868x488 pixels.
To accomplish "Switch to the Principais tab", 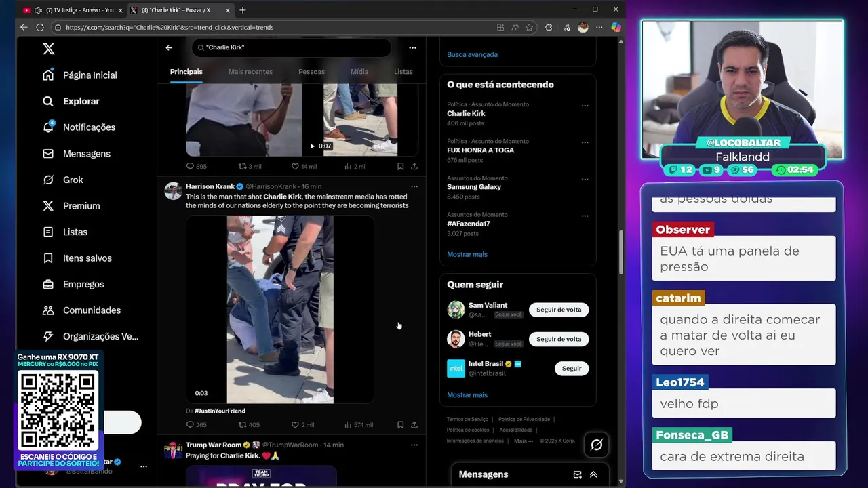I will [186, 72].
